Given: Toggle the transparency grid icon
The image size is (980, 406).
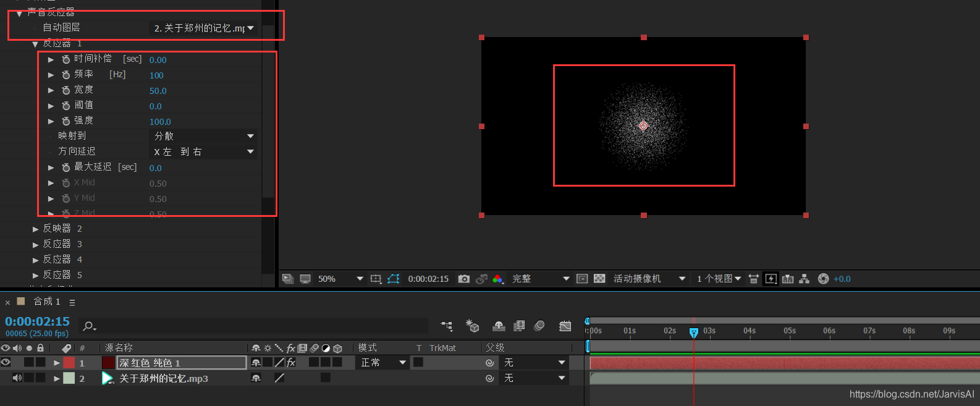Looking at the screenshot, I should point(599,279).
